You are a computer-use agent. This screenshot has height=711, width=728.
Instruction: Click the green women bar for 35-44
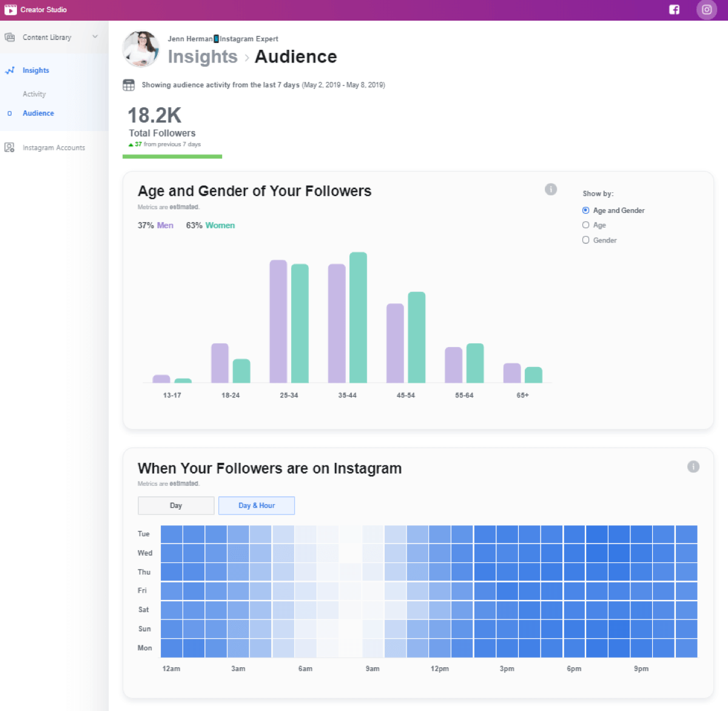point(359,317)
